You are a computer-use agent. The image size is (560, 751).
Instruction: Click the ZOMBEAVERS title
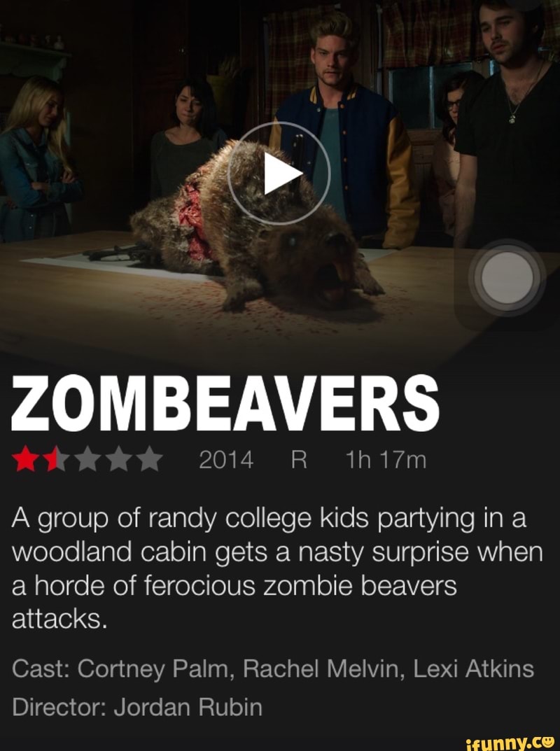[225, 403]
